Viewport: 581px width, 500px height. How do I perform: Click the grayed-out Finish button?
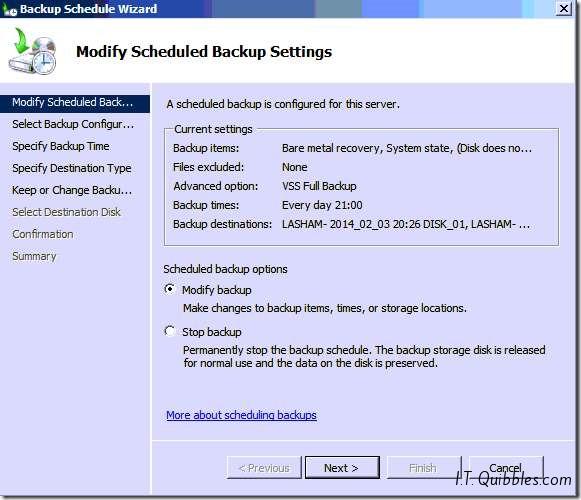click(424, 468)
